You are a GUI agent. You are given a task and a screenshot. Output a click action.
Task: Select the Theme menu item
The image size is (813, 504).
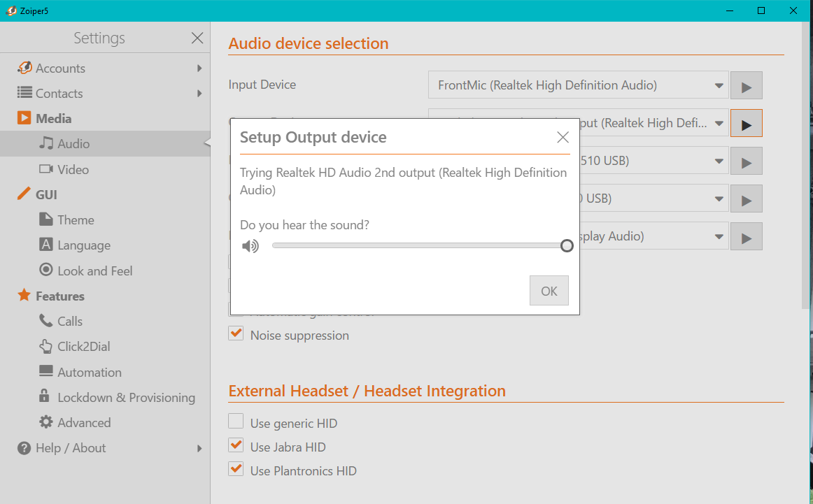point(76,220)
